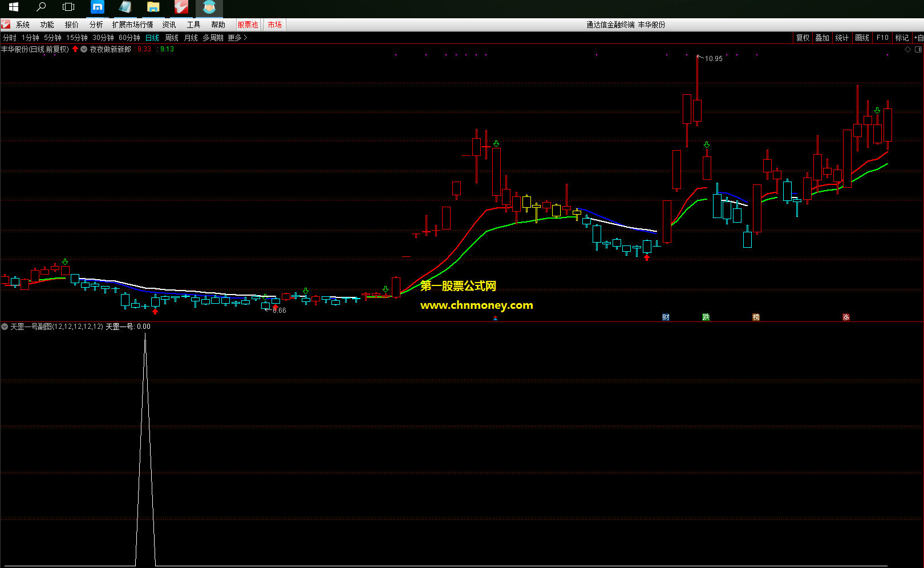Viewport: 924px width, 568px height.
Task: Click the 叠加 overlay button
Action: (x=822, y=38)
